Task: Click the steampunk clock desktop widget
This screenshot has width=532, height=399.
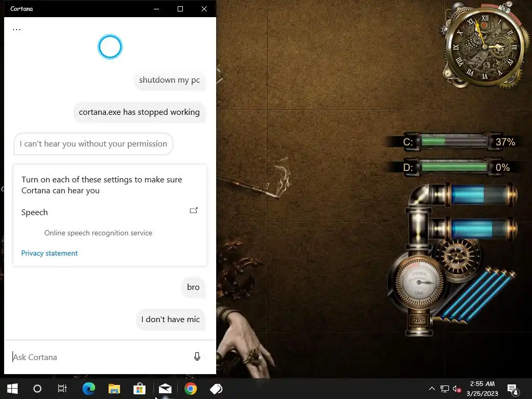Action: pos(484,46)
